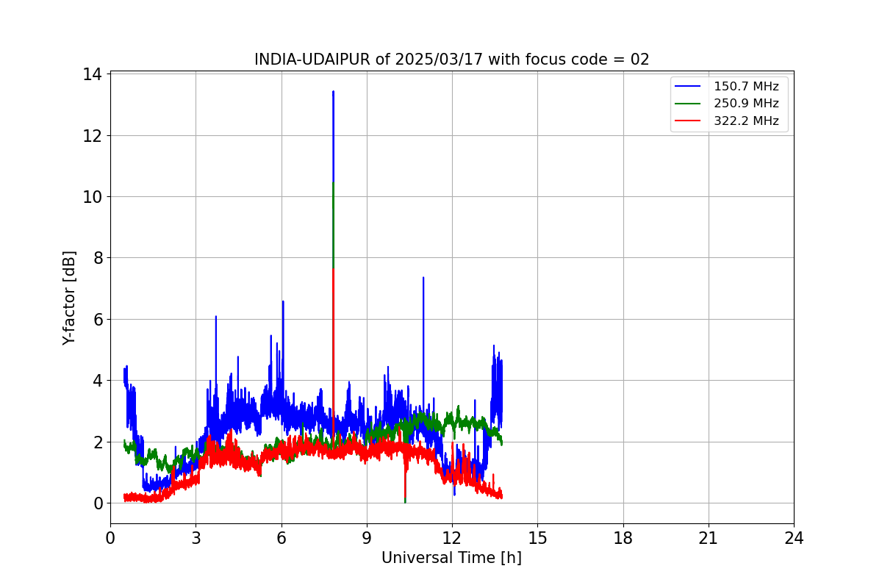Select the 150.7 MHz legend label
The width and height of the screenshot is (882, 588).
[746, 86]
